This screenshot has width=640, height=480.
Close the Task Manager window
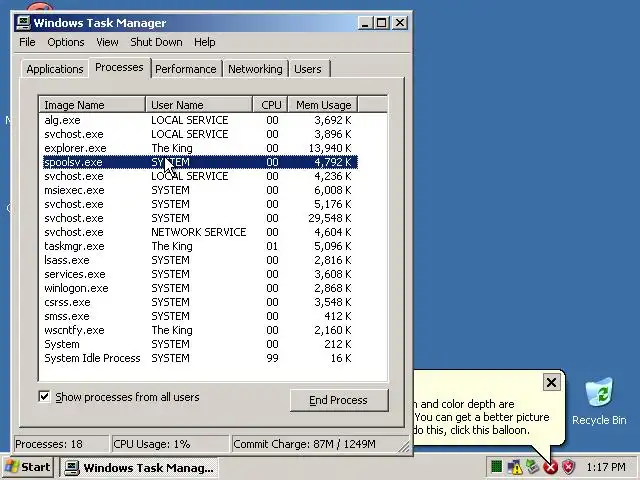pos(400,22)
